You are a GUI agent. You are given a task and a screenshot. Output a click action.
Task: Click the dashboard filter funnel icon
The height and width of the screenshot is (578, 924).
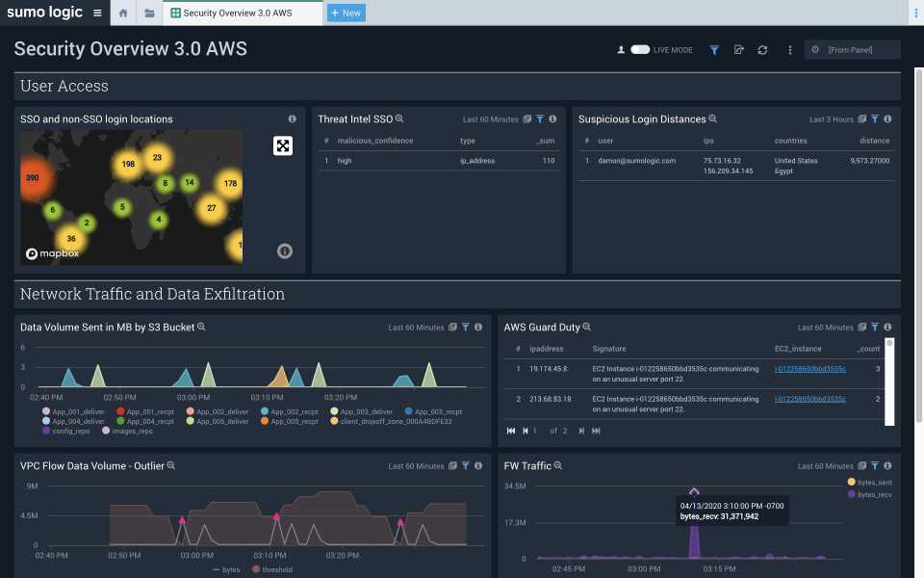[714, 50]
